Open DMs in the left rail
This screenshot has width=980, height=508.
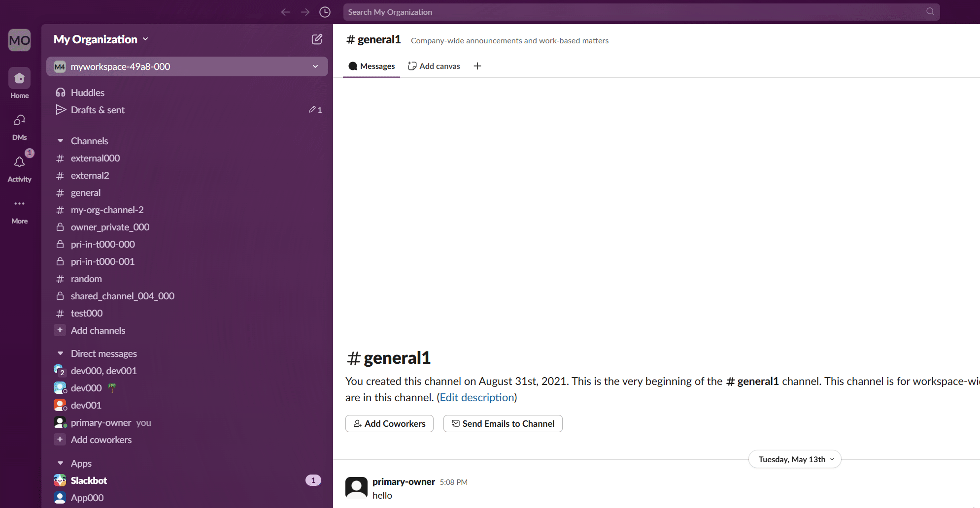20,127
